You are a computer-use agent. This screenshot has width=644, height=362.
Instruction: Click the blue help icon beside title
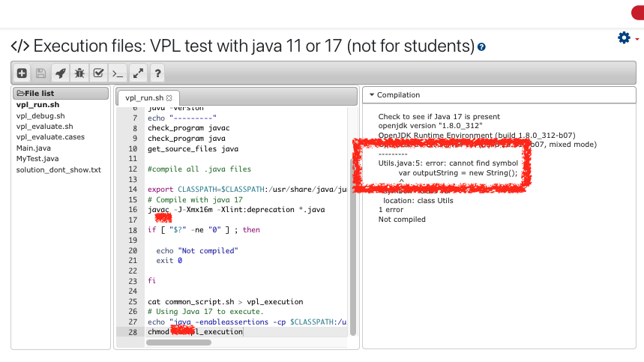coord(481,47)
